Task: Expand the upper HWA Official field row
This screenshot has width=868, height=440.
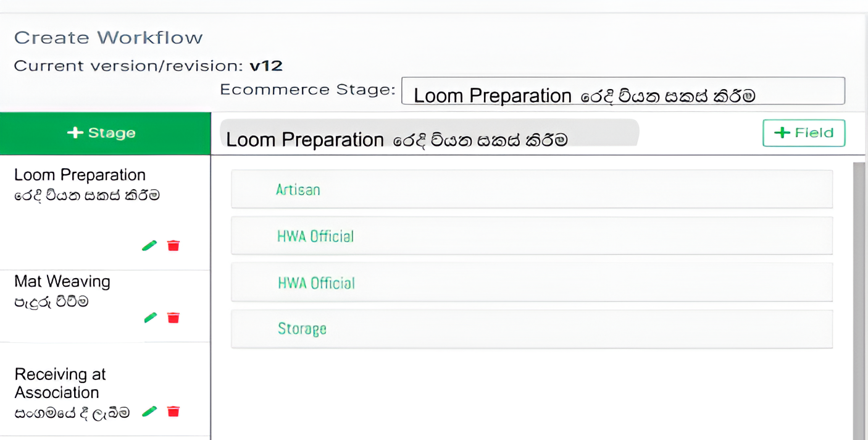Action: [532, 235]
